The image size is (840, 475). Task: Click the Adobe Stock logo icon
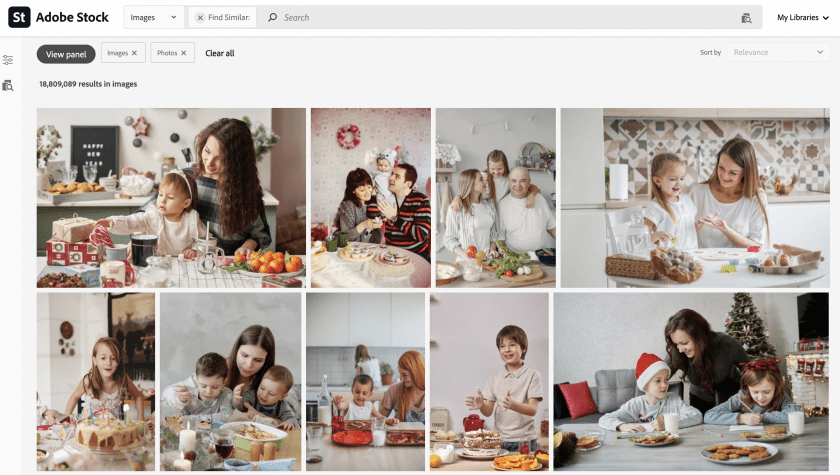(19, 17)
